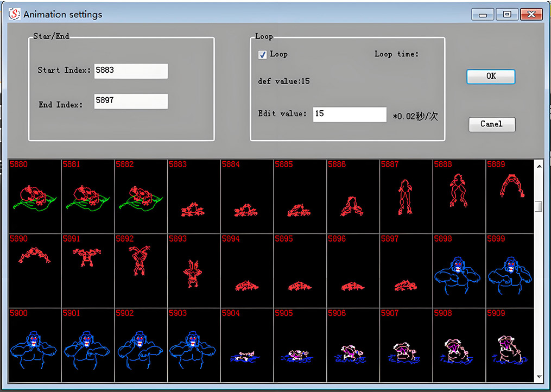The image size is (551, 392).
Task: Select blue gorilla frame 5903
Action: [194, 345]
